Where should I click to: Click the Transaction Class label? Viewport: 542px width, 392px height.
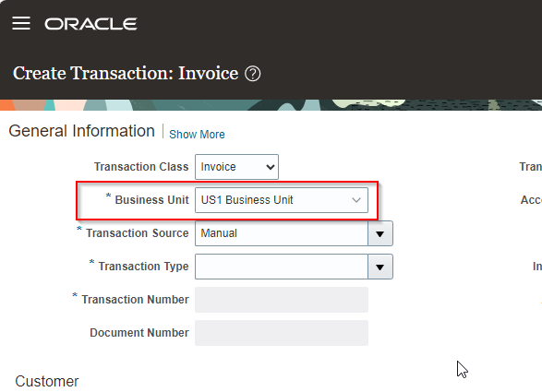(141, 167)
